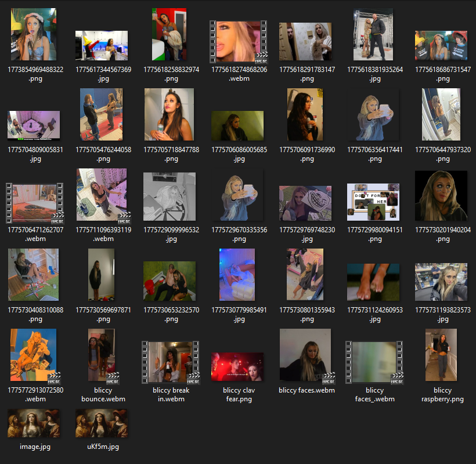Click the 1775711096393119.webm video thumbnail

103,196
